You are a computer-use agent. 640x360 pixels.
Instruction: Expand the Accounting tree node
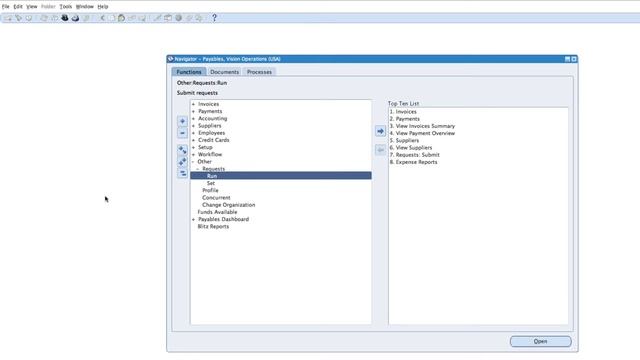pyautogui.click(x=193, y=119)
